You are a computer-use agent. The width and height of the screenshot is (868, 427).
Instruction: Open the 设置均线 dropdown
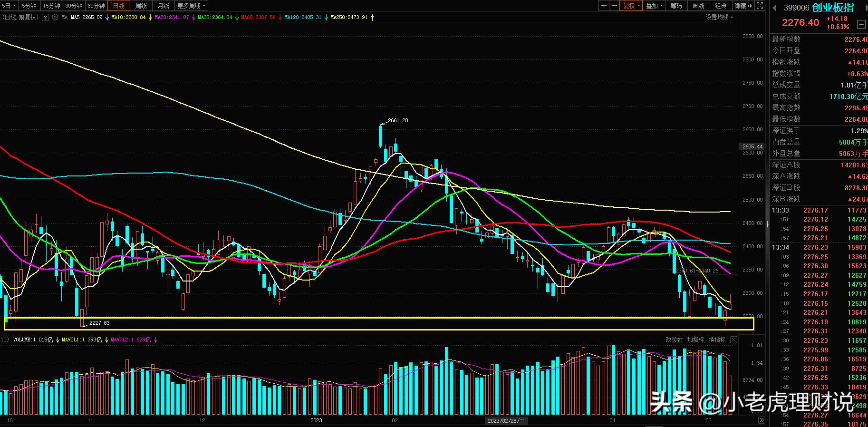point(719,17)
